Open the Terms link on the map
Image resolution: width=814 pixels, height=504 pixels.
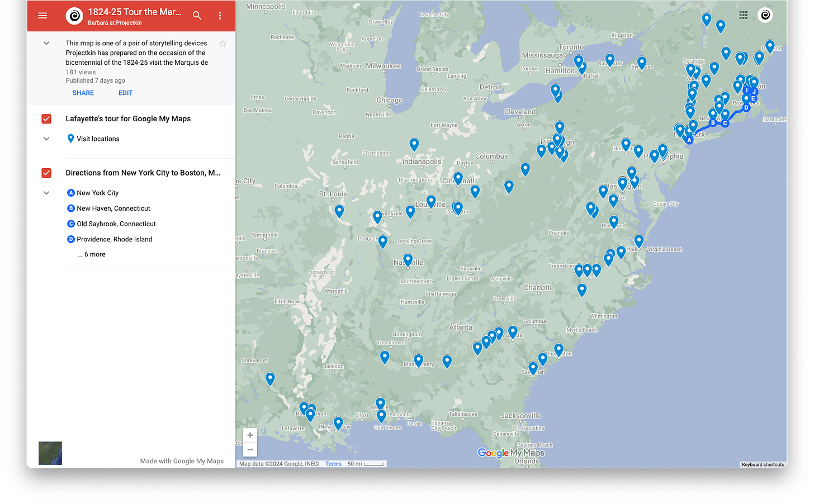pyautogui.click(x=333, y=464)
